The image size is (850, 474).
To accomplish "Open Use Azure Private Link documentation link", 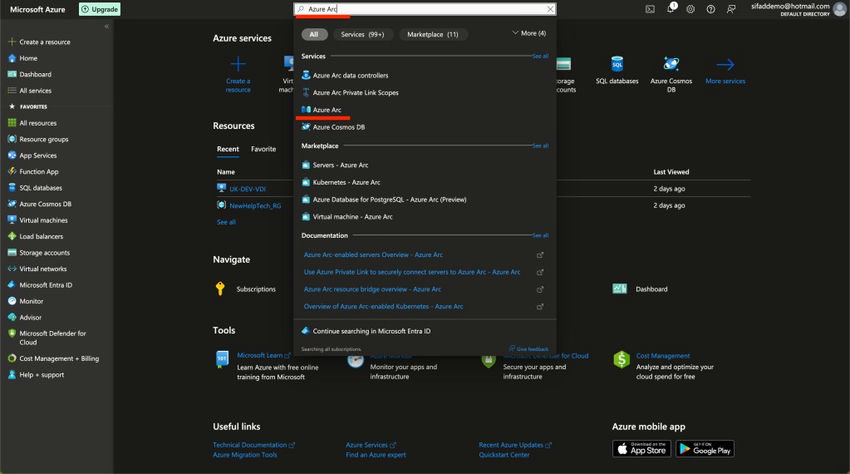I will point(411,272).
